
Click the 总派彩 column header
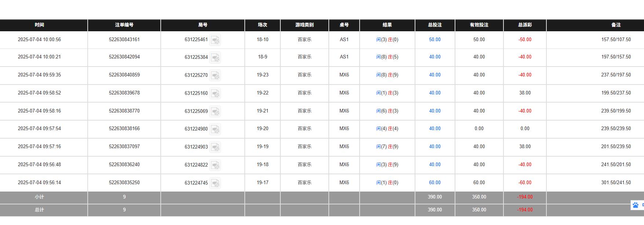[525, 25]
